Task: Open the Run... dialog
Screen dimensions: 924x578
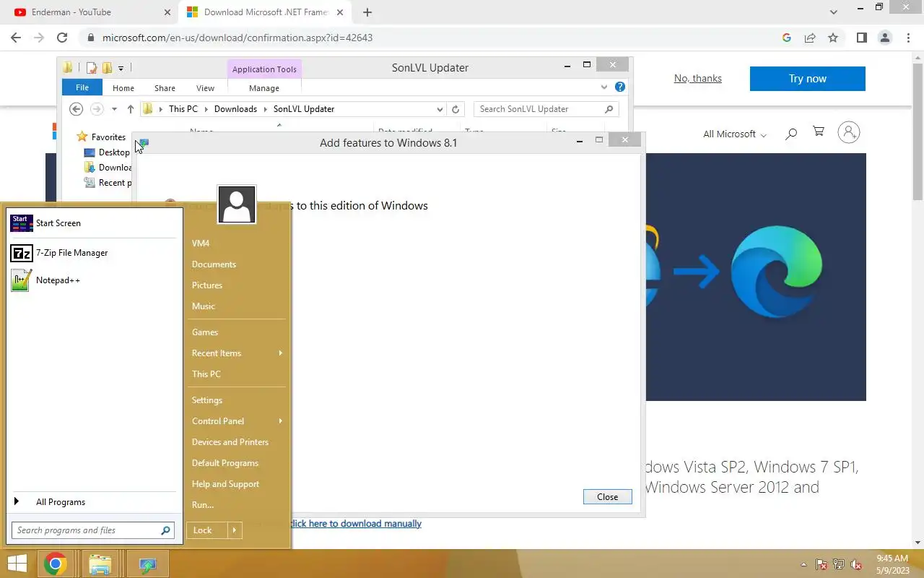Action: click(203, 505)
